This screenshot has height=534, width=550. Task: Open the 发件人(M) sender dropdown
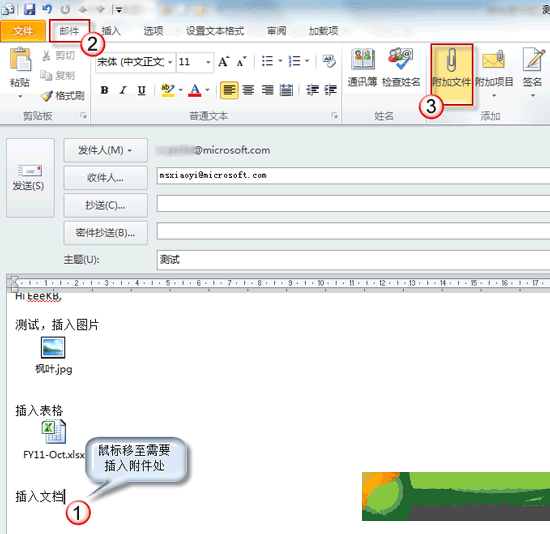coord(105,150)
